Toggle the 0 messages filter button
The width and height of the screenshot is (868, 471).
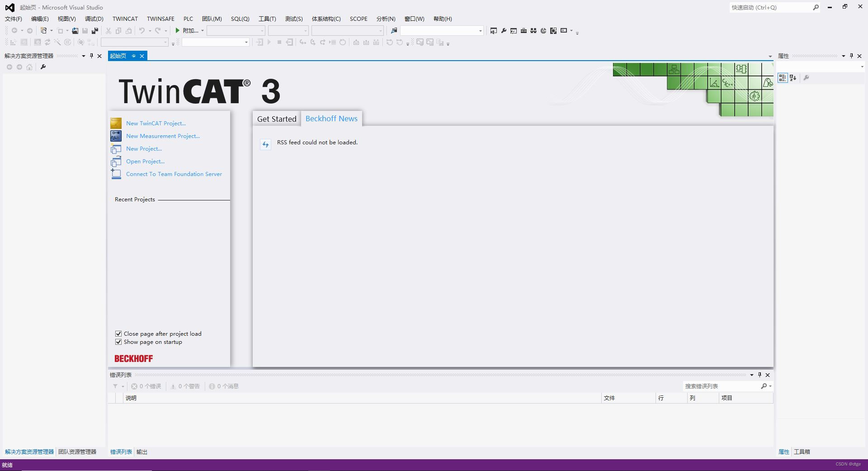click(224, 386)
